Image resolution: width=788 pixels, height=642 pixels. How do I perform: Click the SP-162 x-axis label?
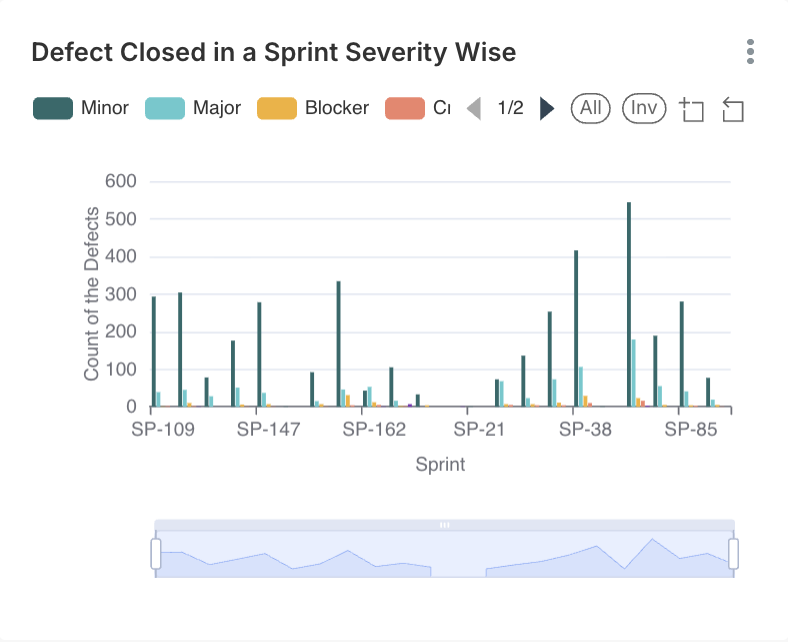click(x=375, y=429)
